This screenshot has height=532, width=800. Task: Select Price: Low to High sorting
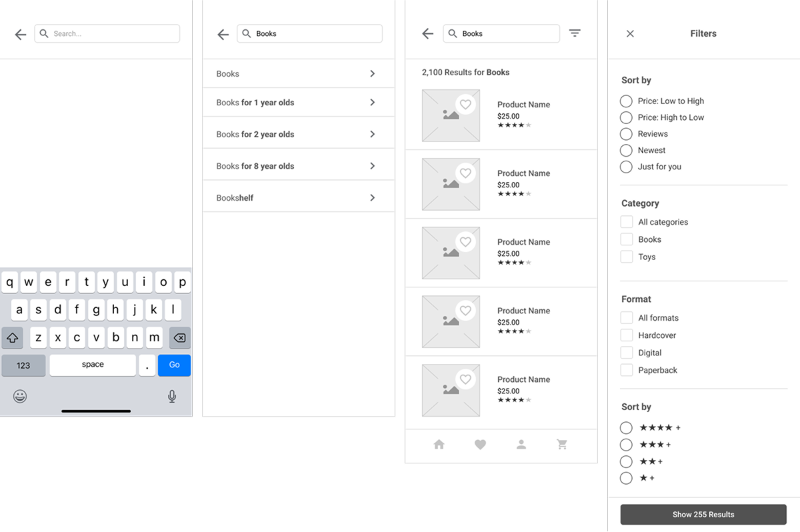(x=626, y=101)
